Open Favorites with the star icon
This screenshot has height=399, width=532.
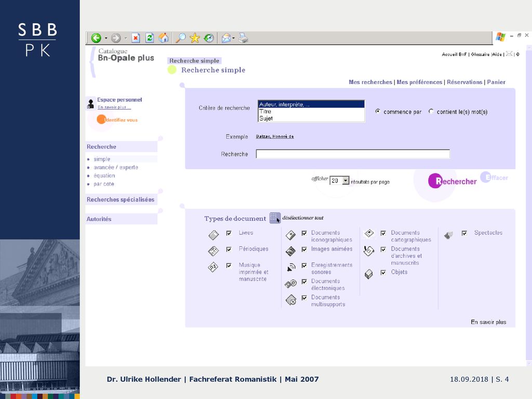click(195, 38)
